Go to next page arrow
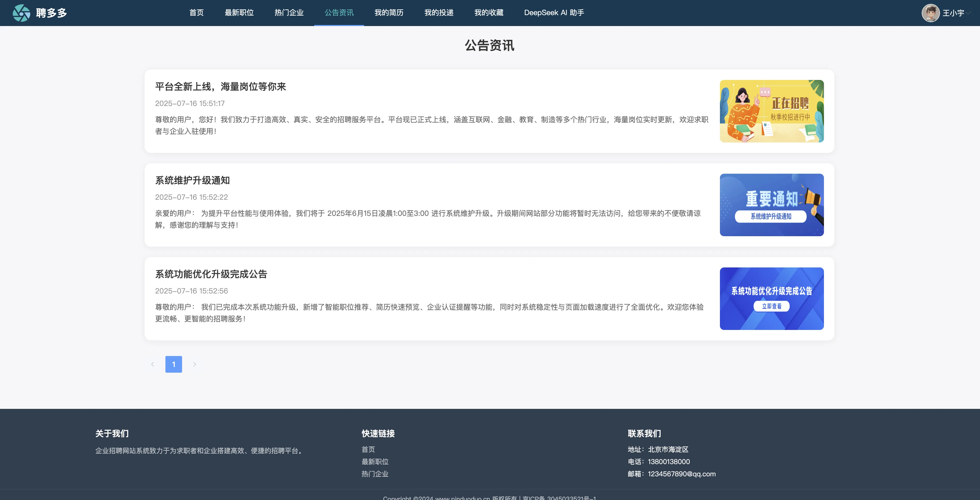 point(194,364)
